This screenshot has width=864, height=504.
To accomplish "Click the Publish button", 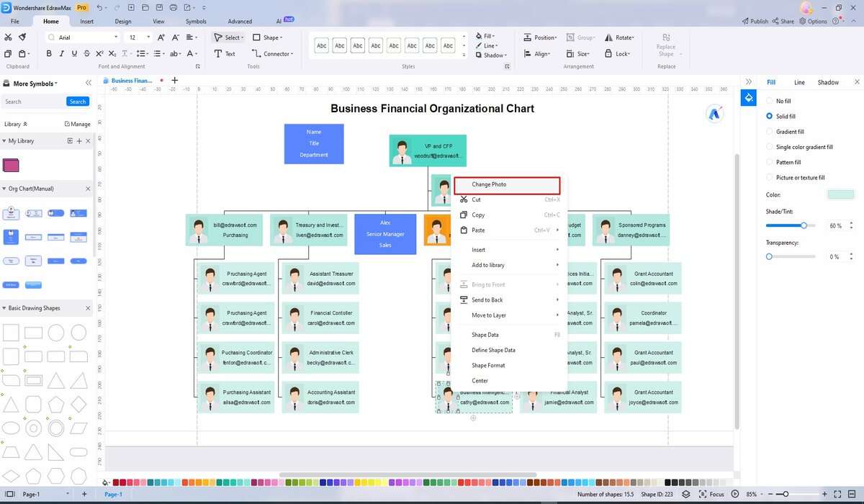I will [x=755, y=21].
